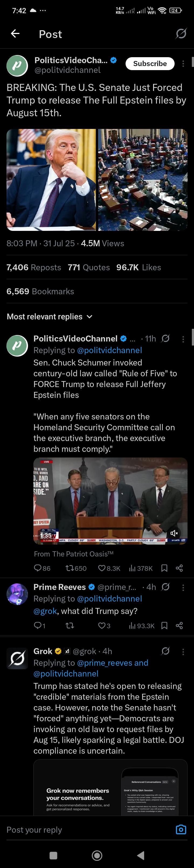Open comments on the 86-reply post
Image resolution: width=194 pixels, height=868 pixels.
(x=42, y=568)
